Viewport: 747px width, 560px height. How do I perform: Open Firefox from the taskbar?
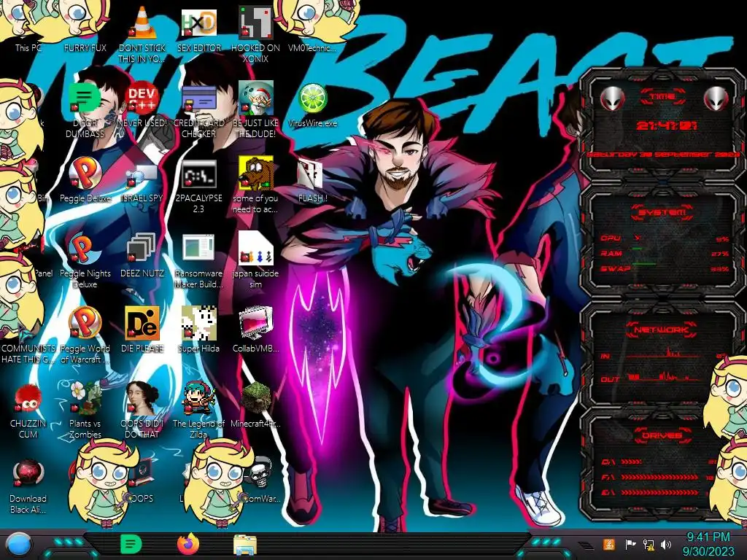click(188, 544)
